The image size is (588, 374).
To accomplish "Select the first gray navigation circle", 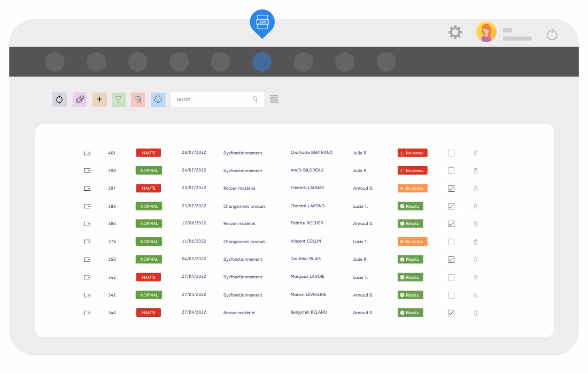I will coord(55,62).
